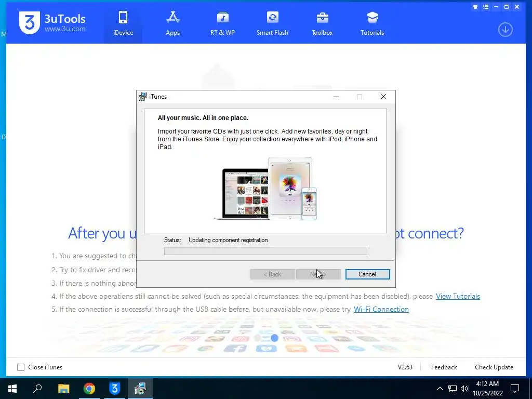Click the 'Updating component registration' status text

[x=228, y=240]
